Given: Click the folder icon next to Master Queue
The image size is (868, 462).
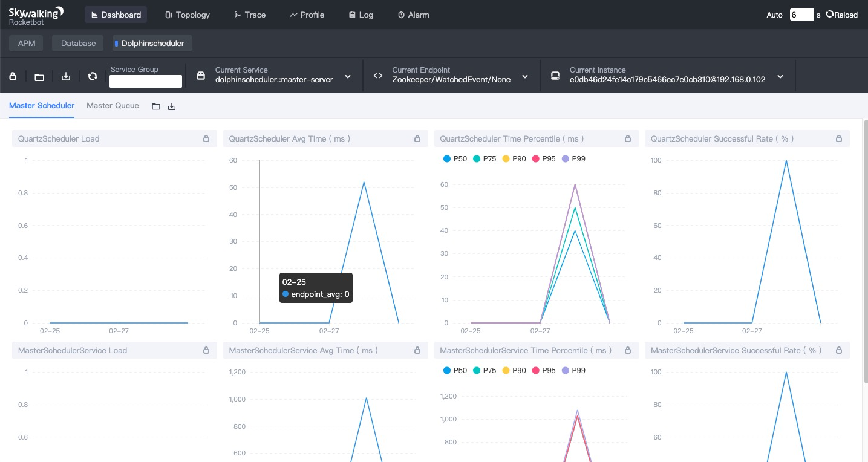Looking at the screenshot, I should (x=156, y=106).
